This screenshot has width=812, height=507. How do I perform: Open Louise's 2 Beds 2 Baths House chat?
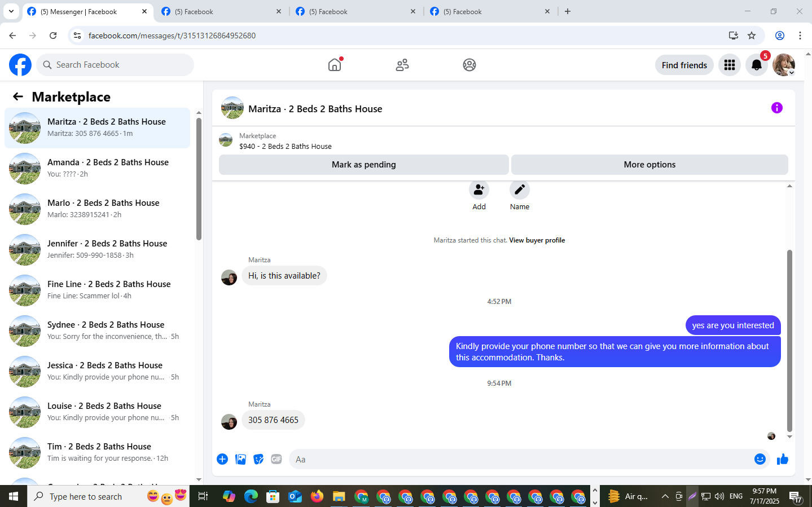click(97, 412)
